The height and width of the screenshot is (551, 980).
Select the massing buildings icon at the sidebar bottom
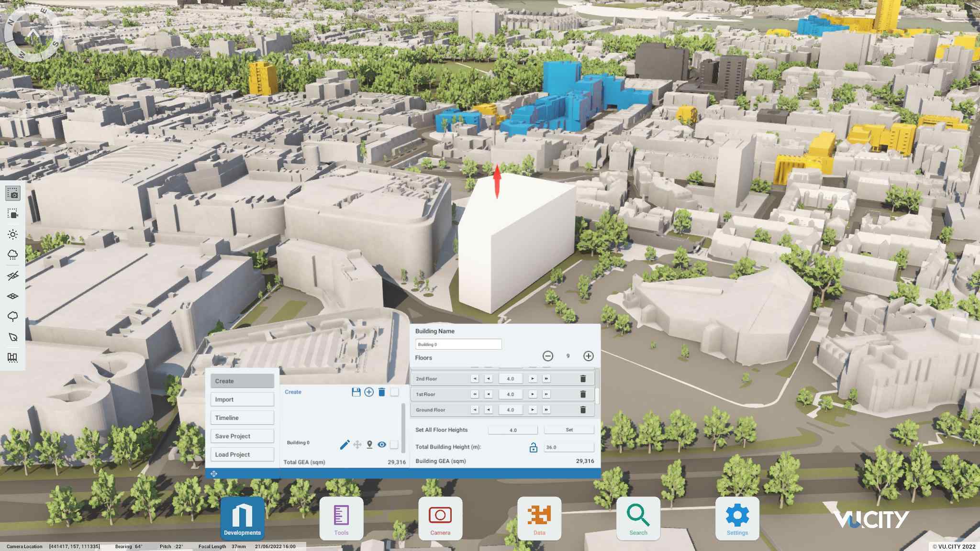[x=13, y=357]
